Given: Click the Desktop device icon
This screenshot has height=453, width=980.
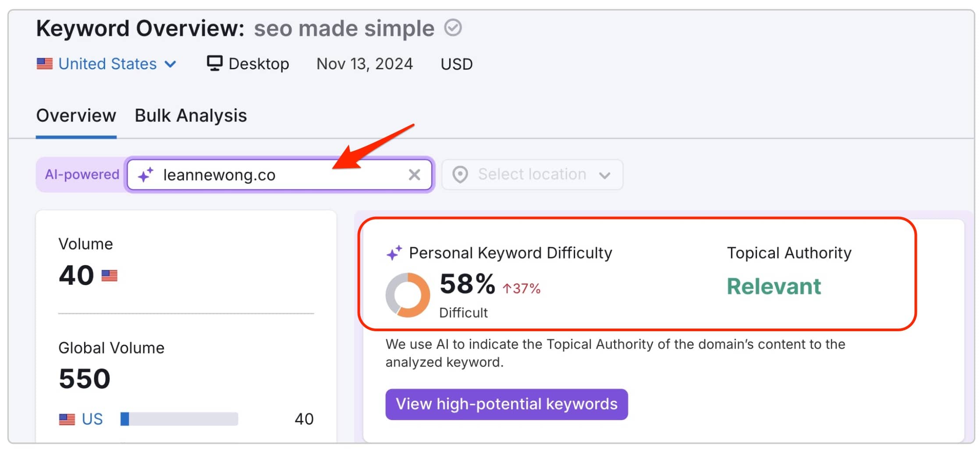Looking at the screenshot, I should (214, 63).
